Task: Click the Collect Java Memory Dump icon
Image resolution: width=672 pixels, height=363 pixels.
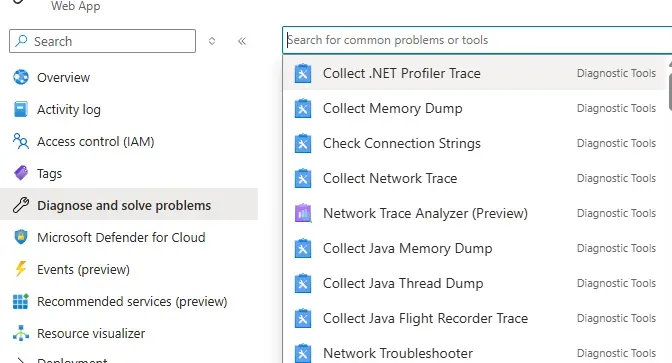Action: (x=303, y=248)
